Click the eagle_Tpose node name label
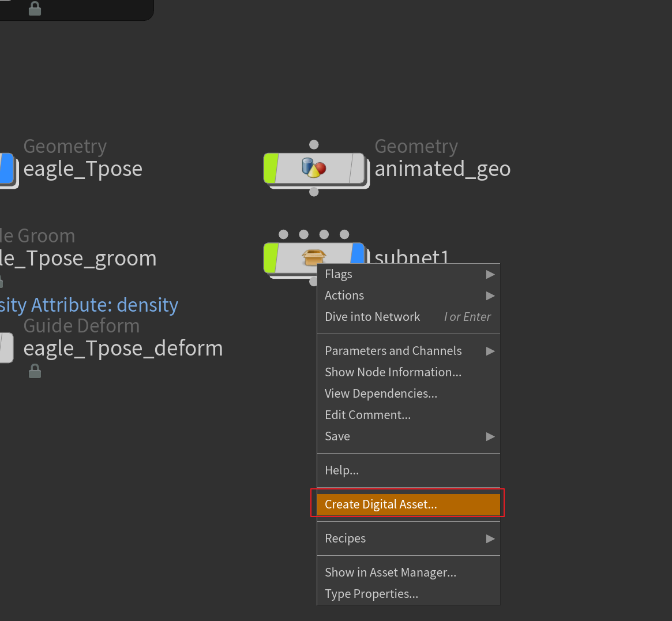The image size is (672, 621). click(82, 169)
